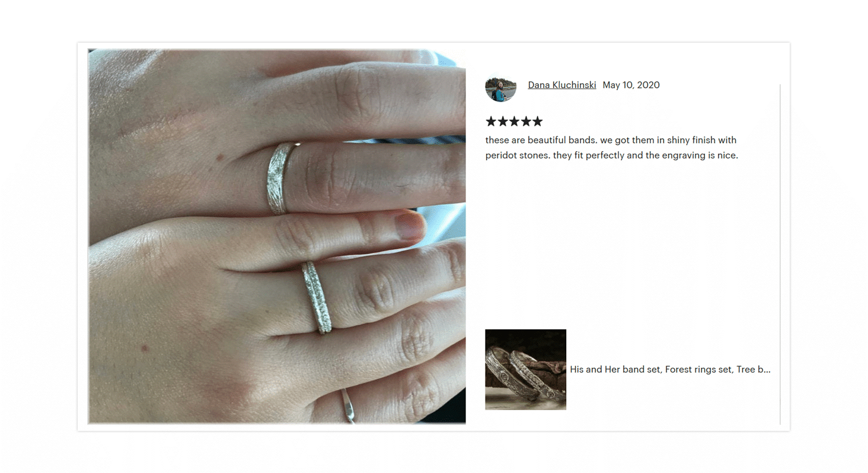Select the fourth star in the rating
The image size is (868, 473).
tap(525, 122)
